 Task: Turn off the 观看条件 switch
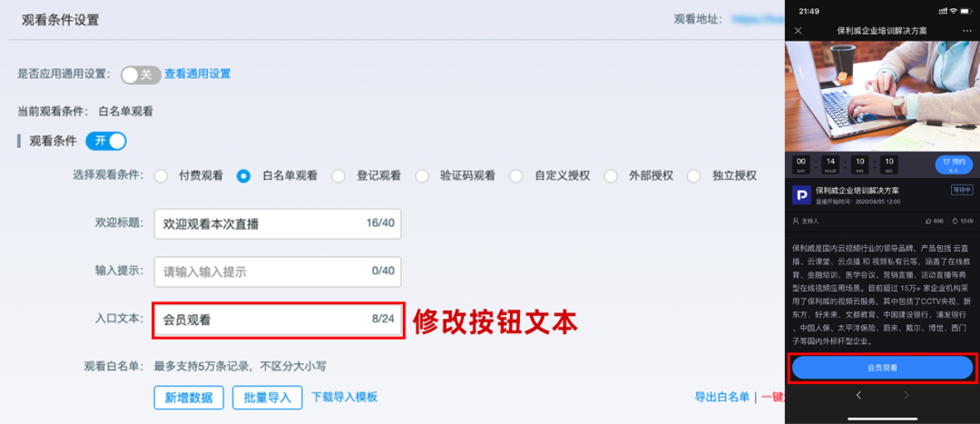(x=106, y=141)
